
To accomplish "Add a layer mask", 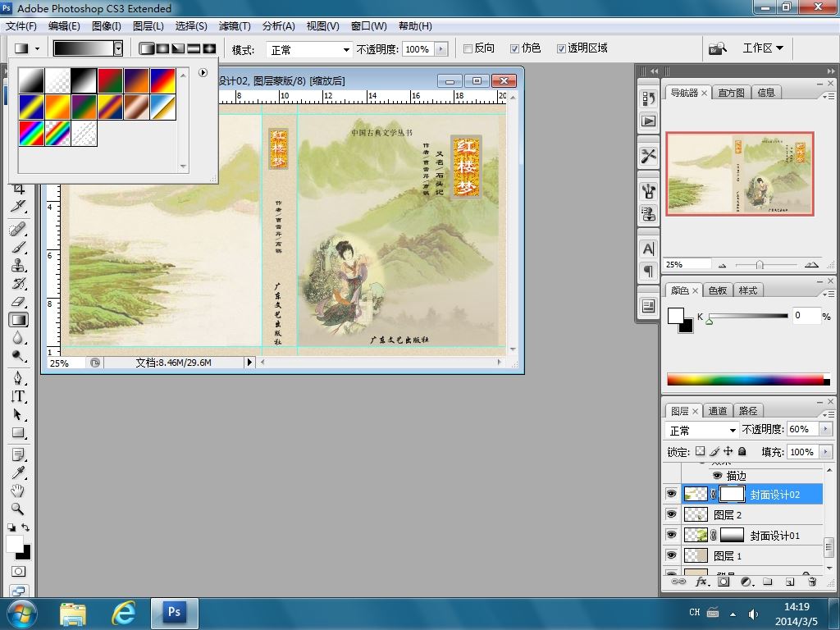I will click(x=724, y=582).
